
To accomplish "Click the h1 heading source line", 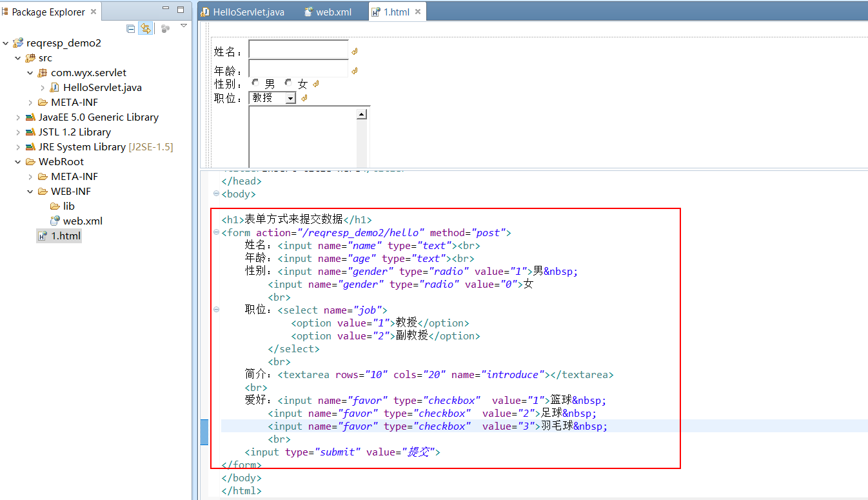I will [x=297, y=219].
